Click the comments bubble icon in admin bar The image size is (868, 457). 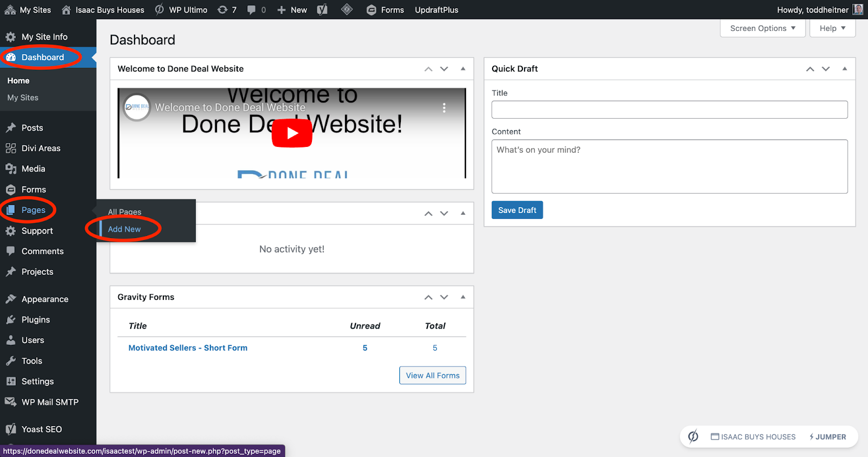tap(251, 10)
